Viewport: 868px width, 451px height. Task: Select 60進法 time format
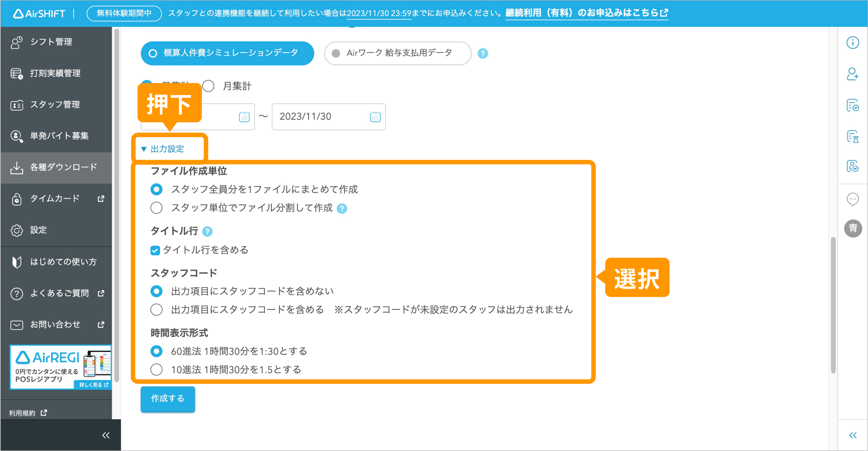(156, 351)
